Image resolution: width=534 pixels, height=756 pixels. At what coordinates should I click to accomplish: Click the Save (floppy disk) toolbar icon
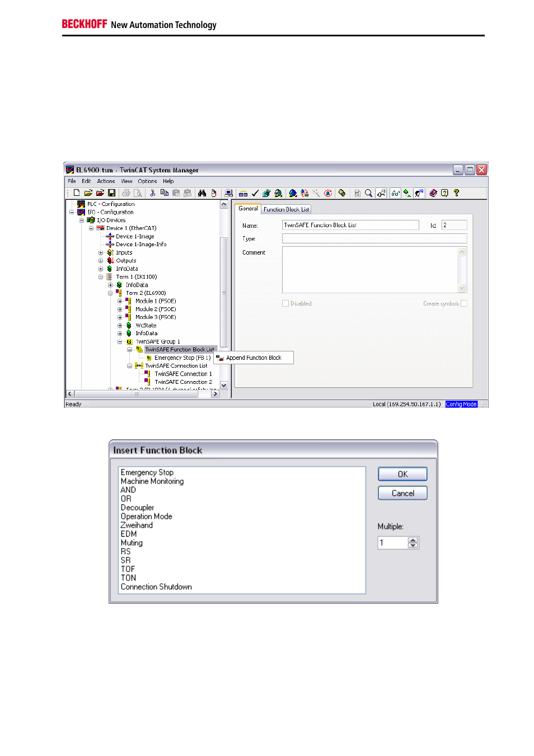[x=111, y=193]
